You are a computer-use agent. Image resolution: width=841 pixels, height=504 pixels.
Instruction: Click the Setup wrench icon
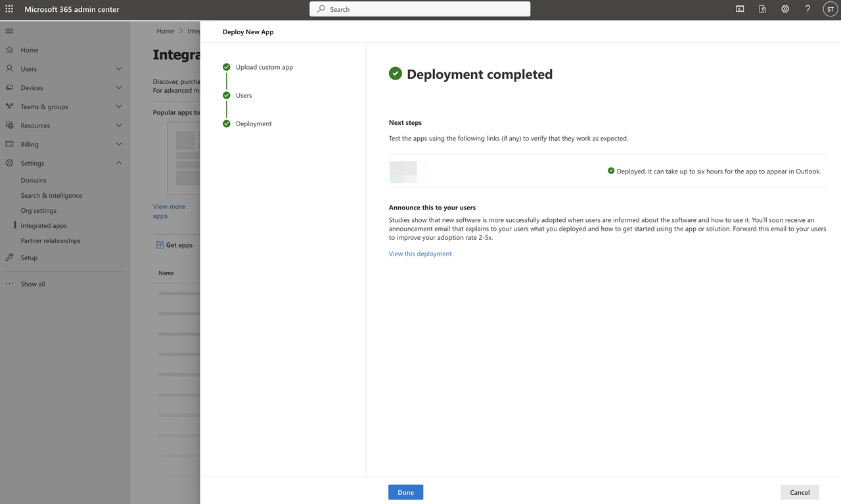tap(9, 258)
